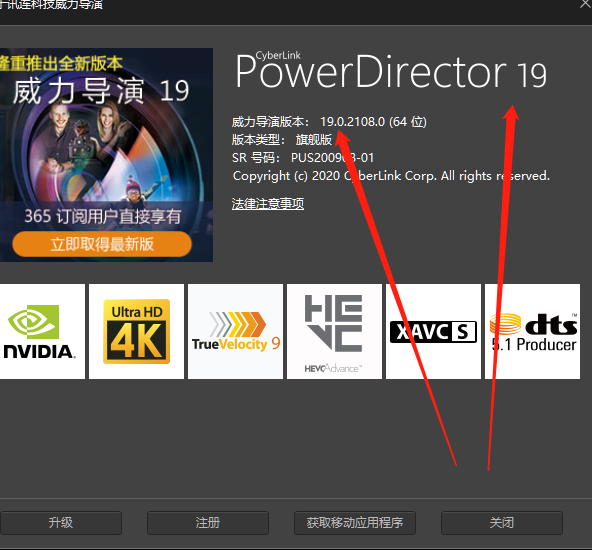Click the SR 号码 text line
The width and height of the screenshot is (592, 550).
(x=303, y=157)
